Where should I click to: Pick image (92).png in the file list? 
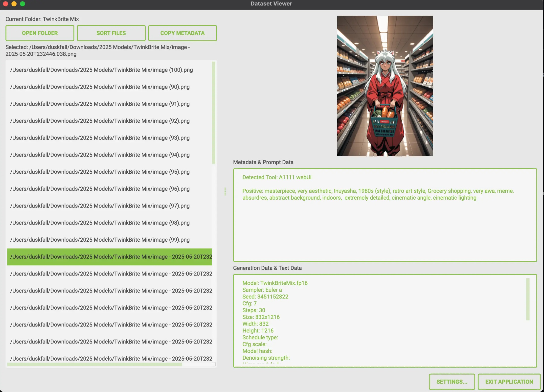click(110, 121)
